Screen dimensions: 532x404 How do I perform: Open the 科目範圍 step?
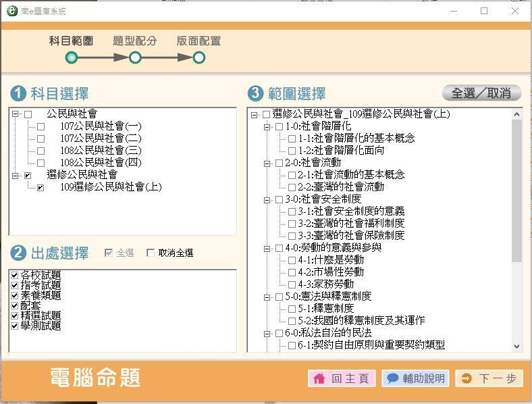[71, 41]
